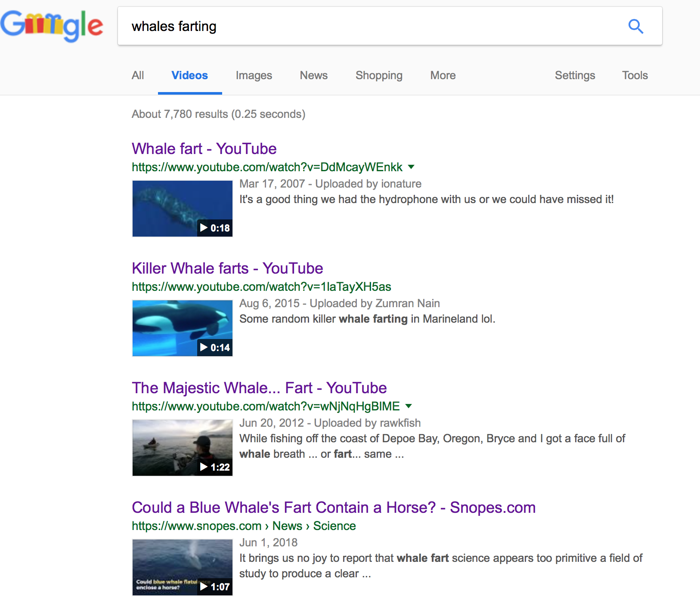Open the Snopes.com Blue Whale article
700x604 pixels.
point(334,507)
